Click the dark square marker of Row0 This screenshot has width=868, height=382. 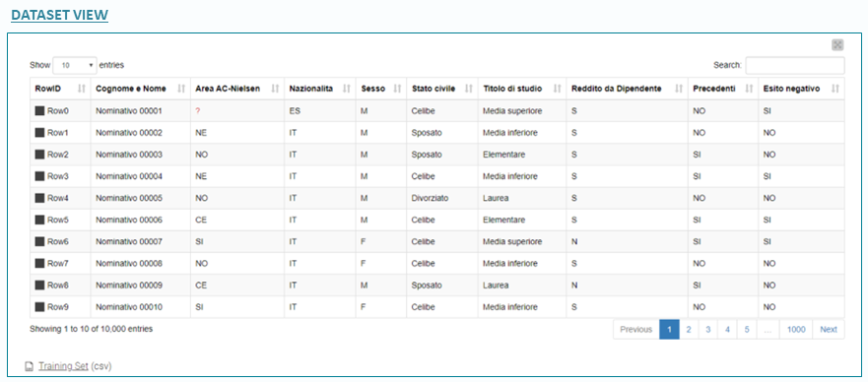(x=39, y=111)
